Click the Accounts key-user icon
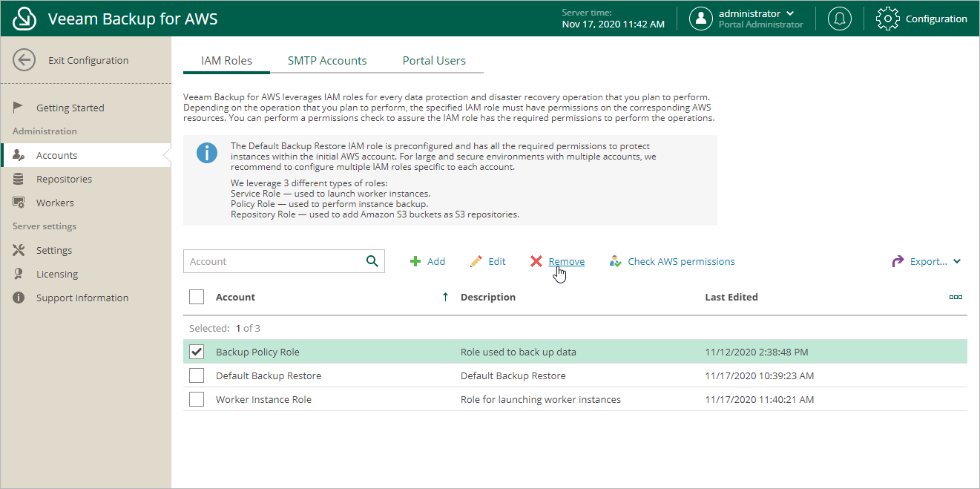980x489 pixels. pos(19,155)
